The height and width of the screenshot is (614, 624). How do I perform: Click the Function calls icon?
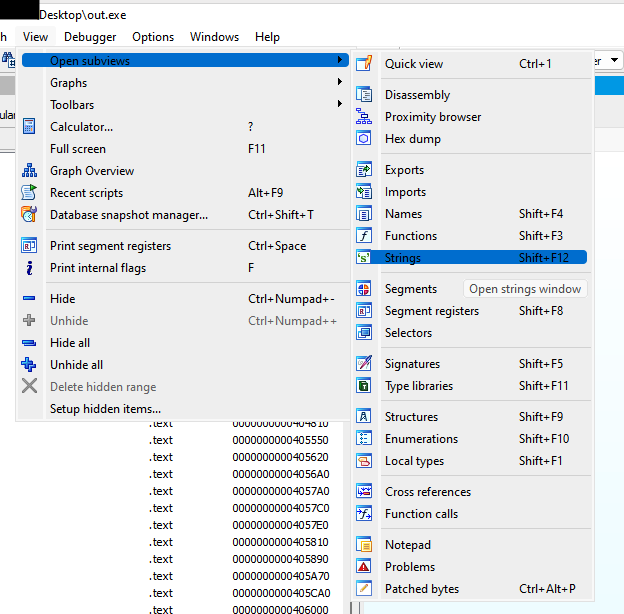point(364,513)
